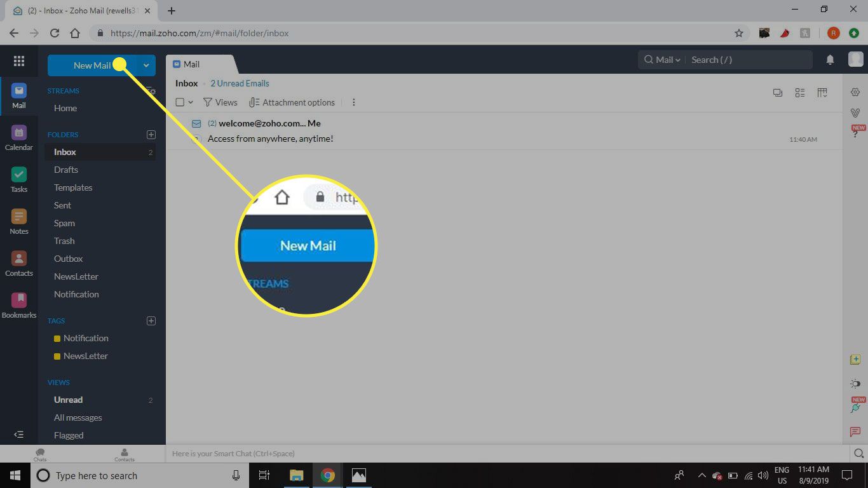The height and width of the screenshot is (488, 868).
Task: Open Zoho Mail settings gear
Action: [855, 92]
